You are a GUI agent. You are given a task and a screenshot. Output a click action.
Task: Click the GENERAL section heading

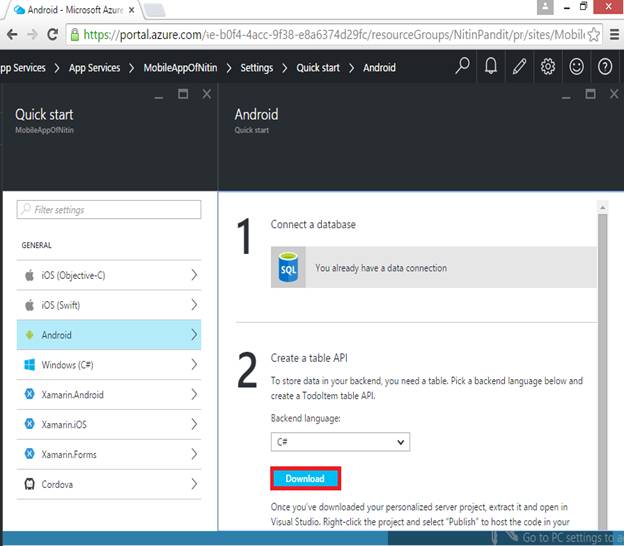36,245
